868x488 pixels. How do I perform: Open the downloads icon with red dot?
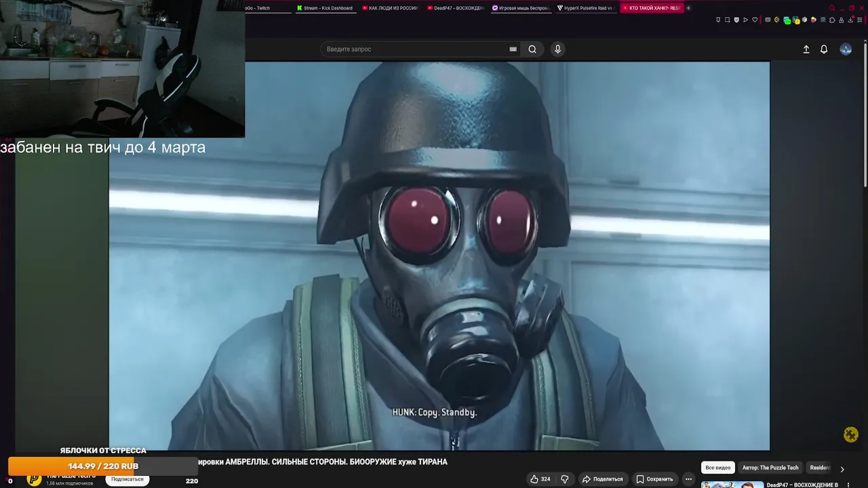coord(851,20)
